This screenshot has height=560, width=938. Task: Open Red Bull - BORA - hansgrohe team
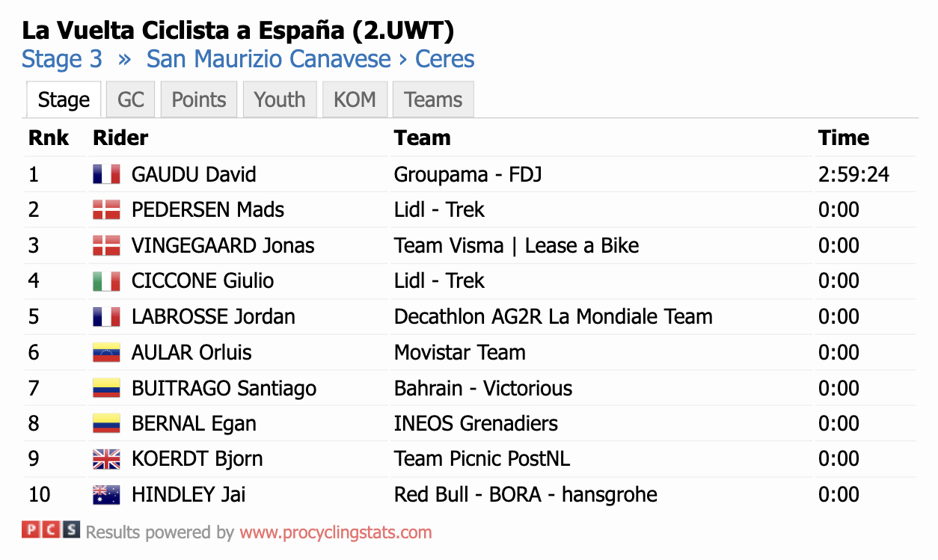[526, 495]
